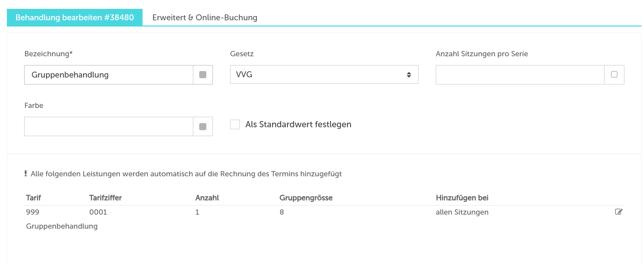Click tariff code 0001 in the table

[x=98, y=212]
